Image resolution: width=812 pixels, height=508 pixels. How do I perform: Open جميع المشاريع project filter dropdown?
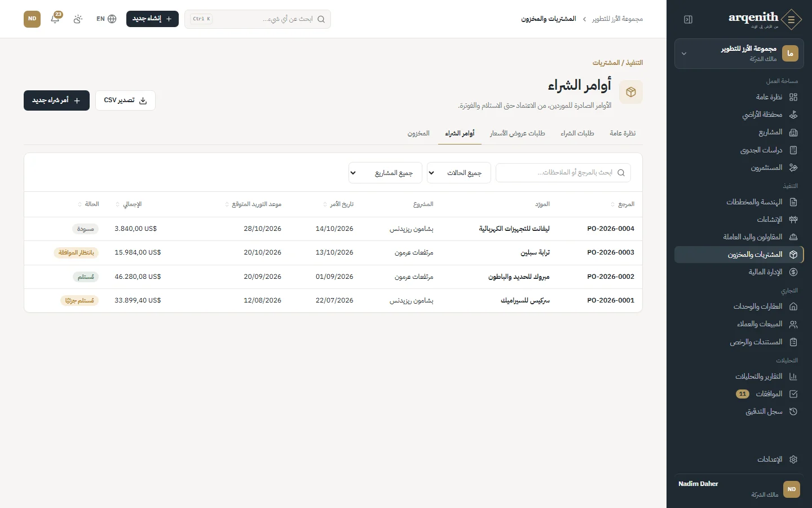point(385,173)
